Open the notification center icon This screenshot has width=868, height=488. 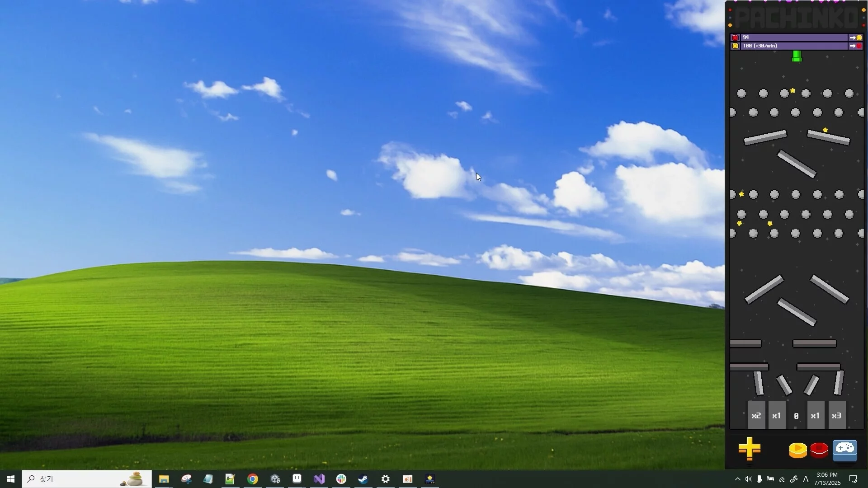(853, 479)
